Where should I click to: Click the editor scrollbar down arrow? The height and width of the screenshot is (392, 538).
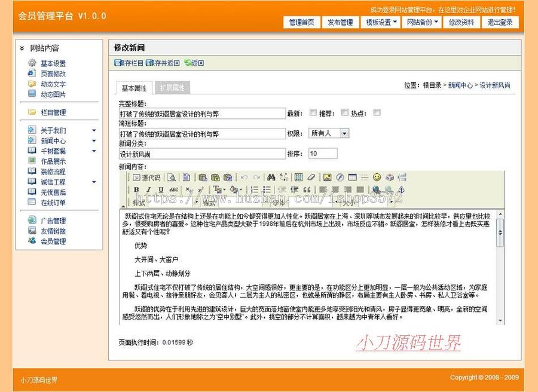[500, 321]
